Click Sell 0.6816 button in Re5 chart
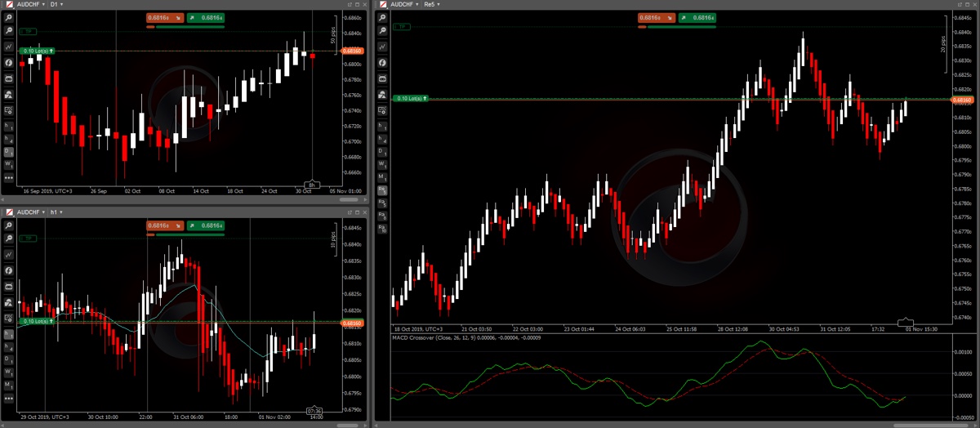This screenshot has height=428, width=980. tap(655, 17)
